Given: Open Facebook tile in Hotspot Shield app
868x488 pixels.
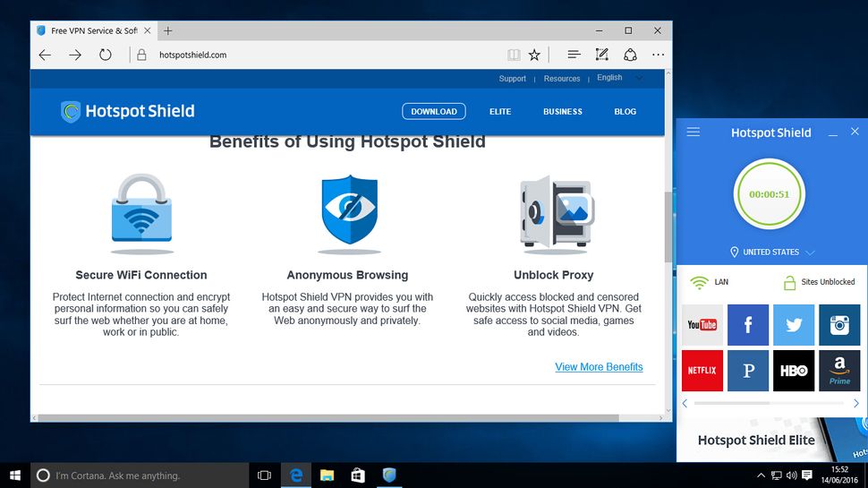Looking at the screenshot, I should pos(748,325).
